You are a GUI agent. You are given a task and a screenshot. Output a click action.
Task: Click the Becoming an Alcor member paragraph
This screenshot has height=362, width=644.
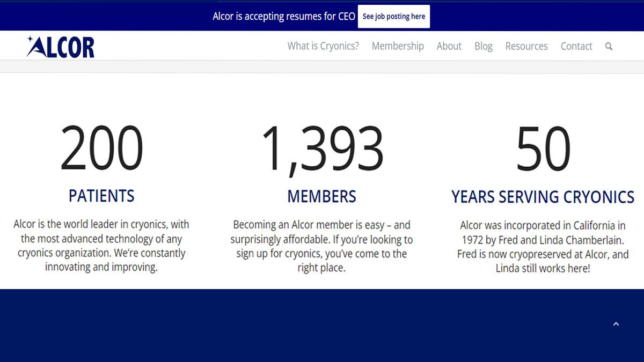[322, 246]
